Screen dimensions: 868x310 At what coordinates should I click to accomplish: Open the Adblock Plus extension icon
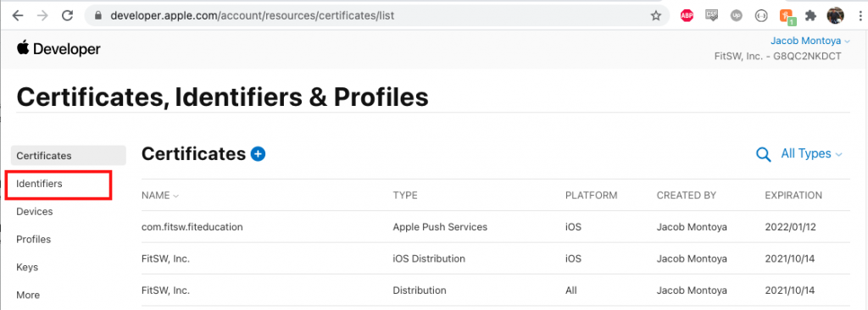tap(687, 16)
